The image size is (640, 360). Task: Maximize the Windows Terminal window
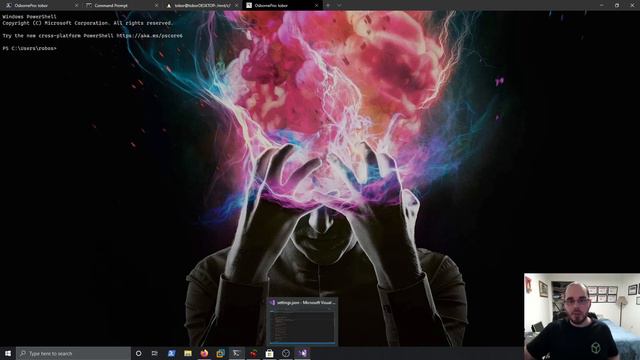(x=617, y=5)
